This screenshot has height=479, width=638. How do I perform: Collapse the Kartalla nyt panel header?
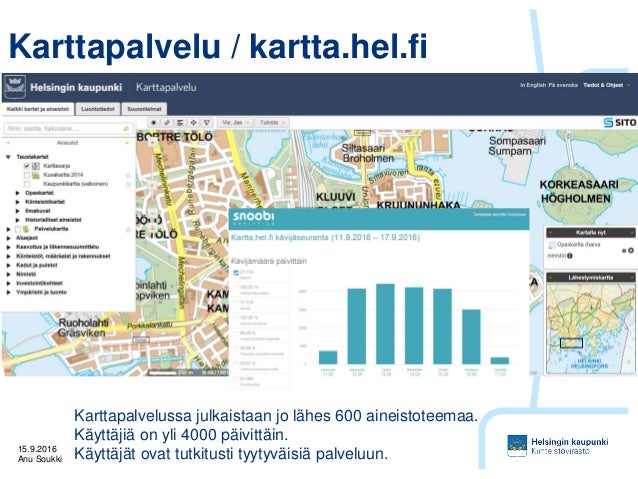point(591,233)
